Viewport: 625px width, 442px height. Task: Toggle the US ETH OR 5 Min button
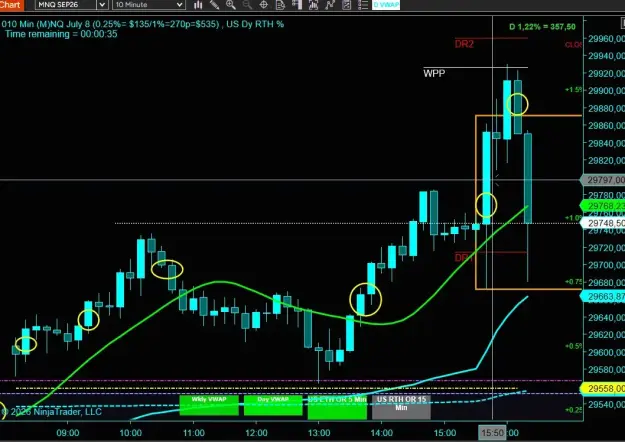pyautogui.click(x=337, y=407)
